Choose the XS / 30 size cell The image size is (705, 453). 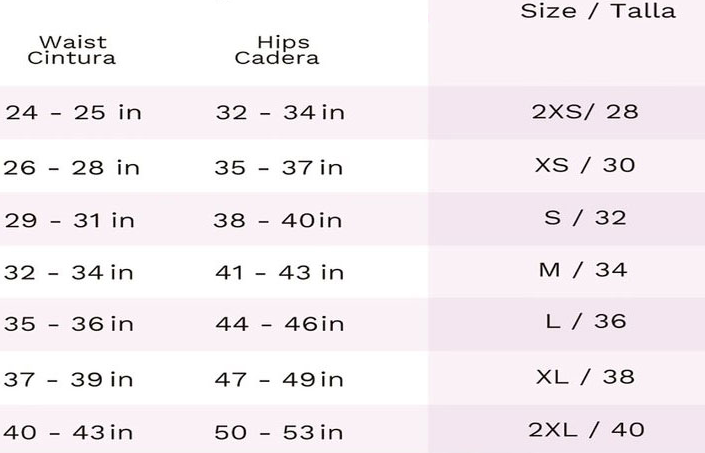[585, 165]
